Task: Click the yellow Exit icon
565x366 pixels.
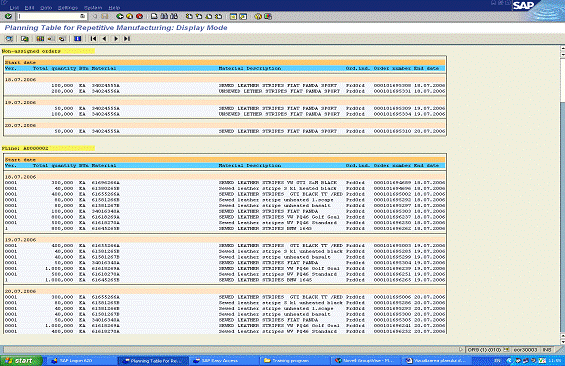Action: click(130, 16)
